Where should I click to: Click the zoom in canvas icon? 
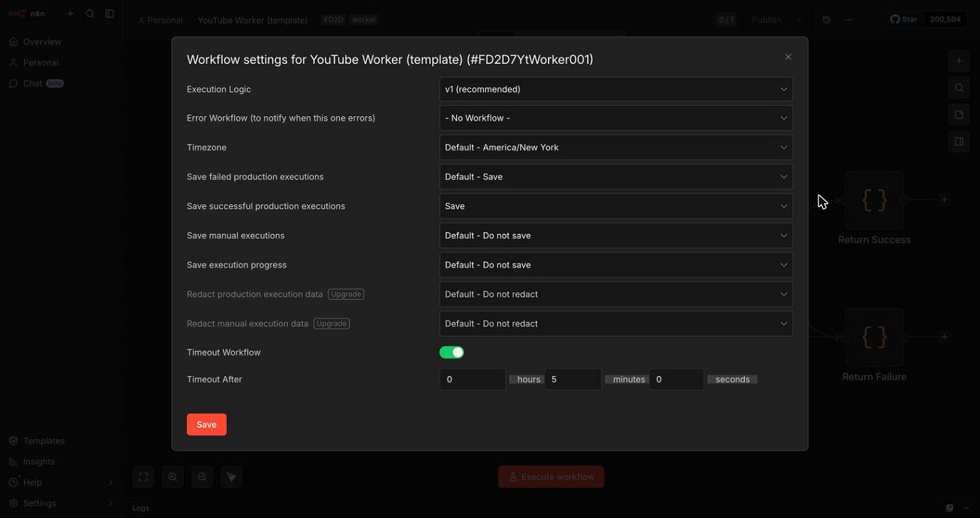pos(173,477)
